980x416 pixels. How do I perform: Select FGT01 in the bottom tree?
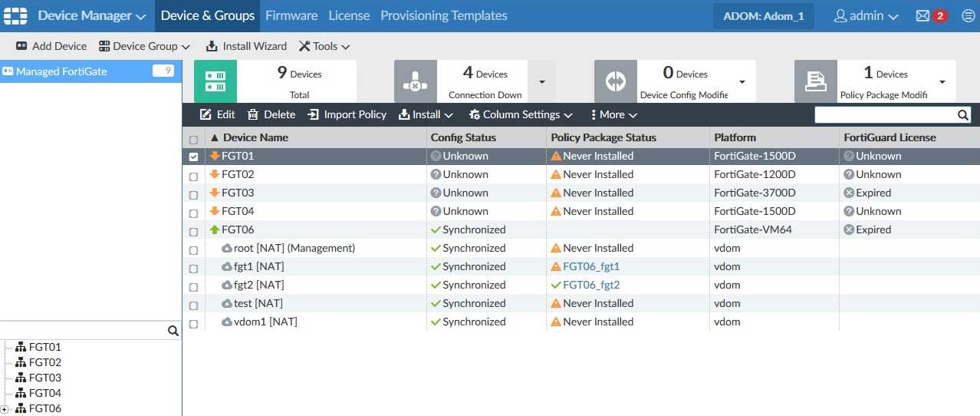[44, 347]
